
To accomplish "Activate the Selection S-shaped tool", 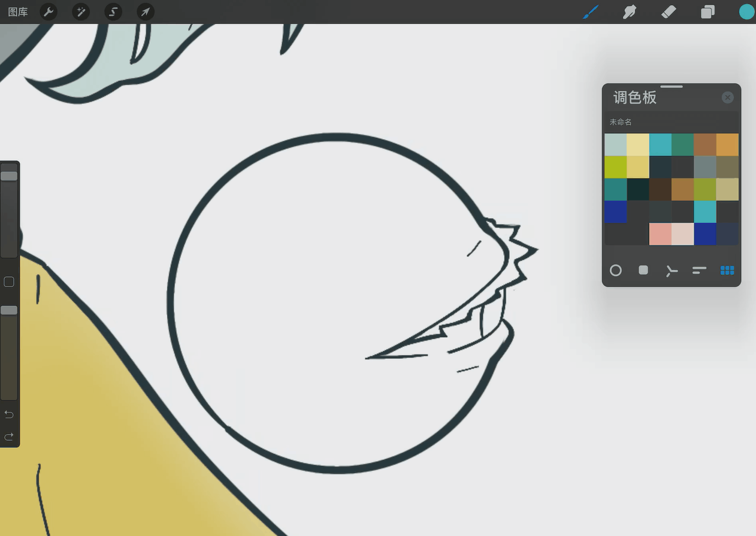I will 113,12.
